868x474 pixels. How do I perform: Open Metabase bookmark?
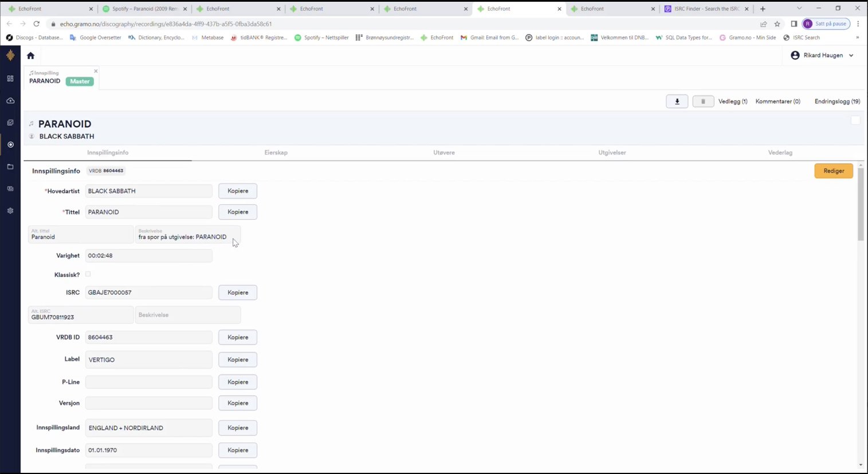(207, 38)
